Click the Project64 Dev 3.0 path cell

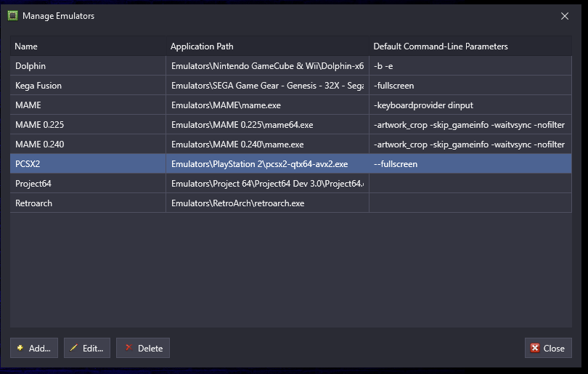click(267, 184)
